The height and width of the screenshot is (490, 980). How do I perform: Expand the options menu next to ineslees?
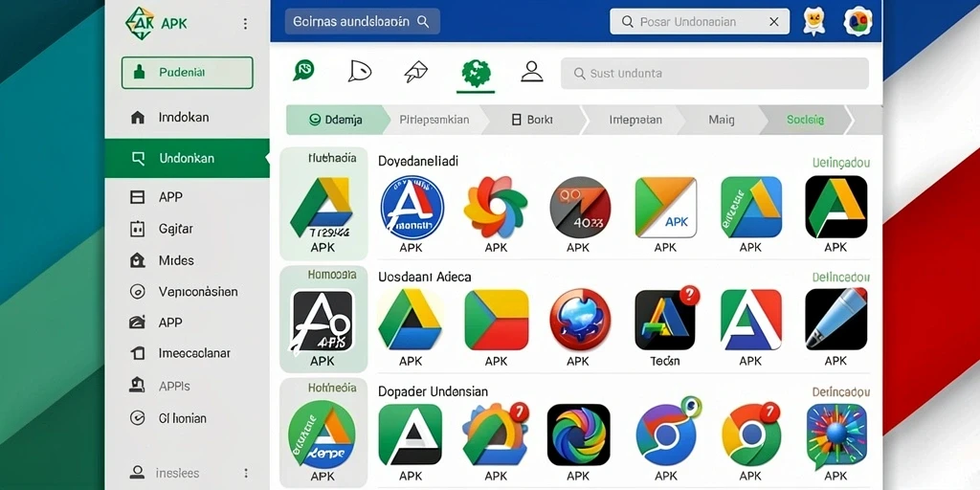tap(246, 473)
